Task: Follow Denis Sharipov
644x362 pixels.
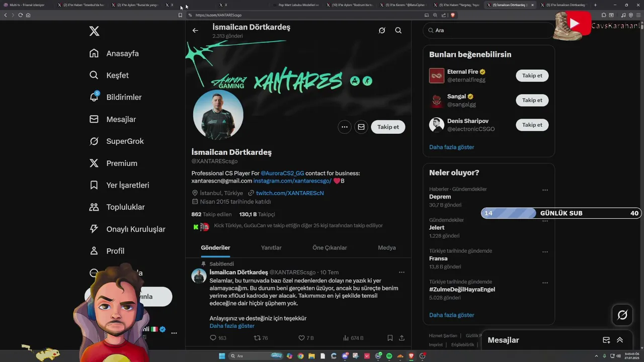Action: pyautogui.click(x=532, y=125)
